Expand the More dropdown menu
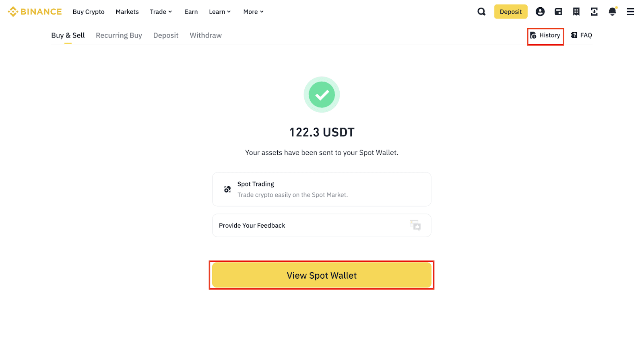The height and width of the screenshot is (337, 644). click(253, 12)
